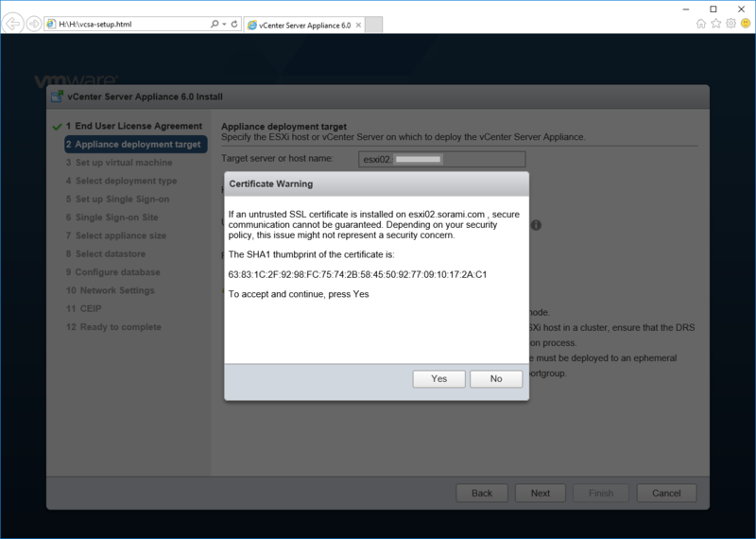Click the info icon beside the dialog
Screen dimensions: 756x539
[536, 225]
